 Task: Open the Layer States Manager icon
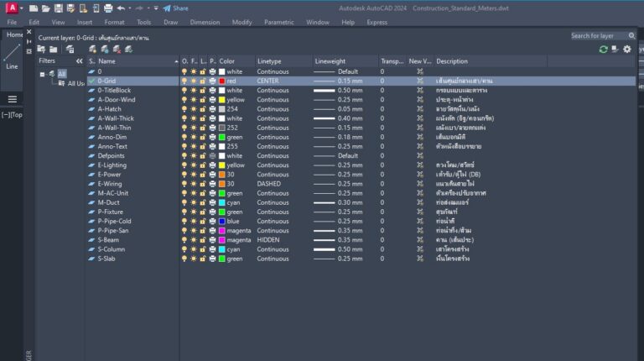point(70,49)
